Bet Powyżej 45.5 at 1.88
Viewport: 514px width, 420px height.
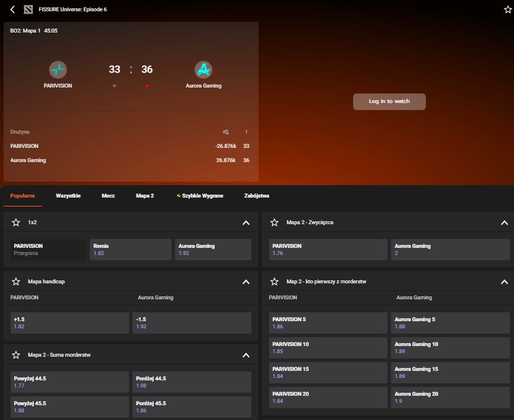click(x=69, y=407)
